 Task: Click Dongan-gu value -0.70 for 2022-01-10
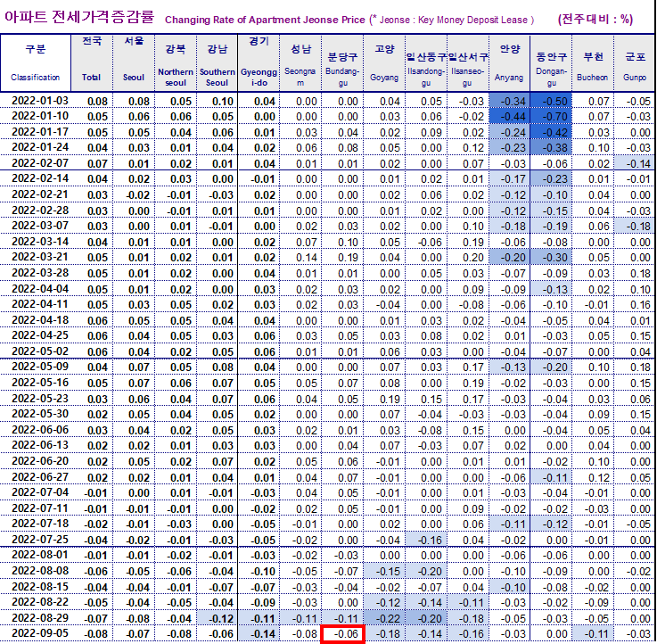coord(551,116)
